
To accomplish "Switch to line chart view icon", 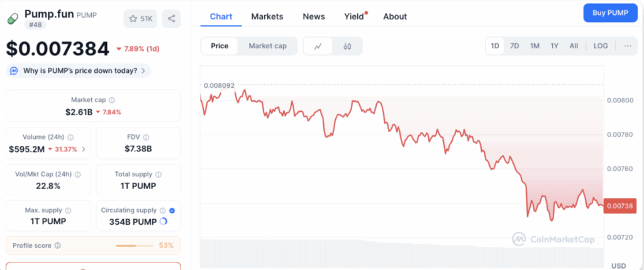I will pyautogui.click(x=318, y=46).
